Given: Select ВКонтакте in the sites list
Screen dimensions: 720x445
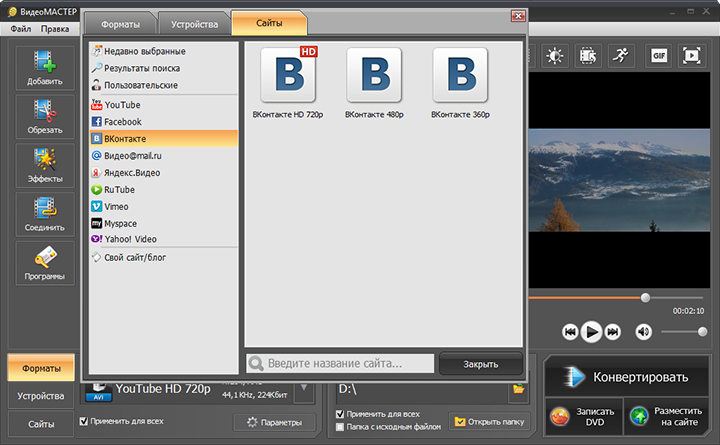Looking at the screenshot, I should 163,139.
